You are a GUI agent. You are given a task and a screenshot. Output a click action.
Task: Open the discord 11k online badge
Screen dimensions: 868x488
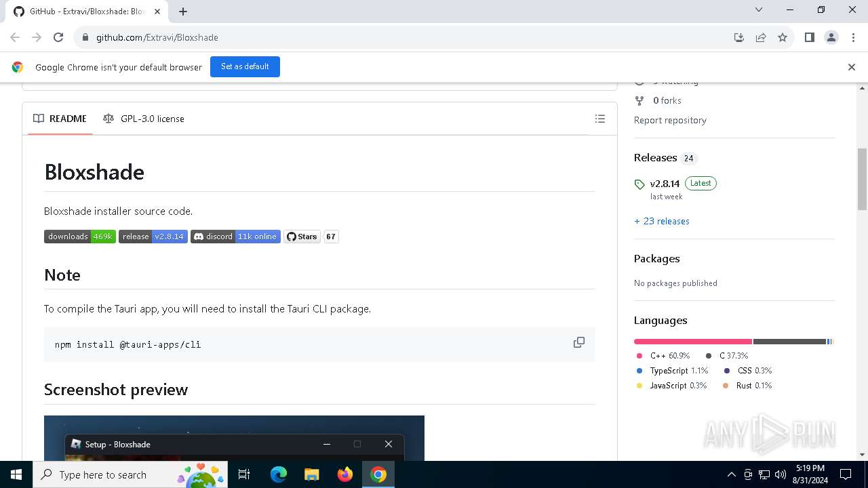(235, 237)
